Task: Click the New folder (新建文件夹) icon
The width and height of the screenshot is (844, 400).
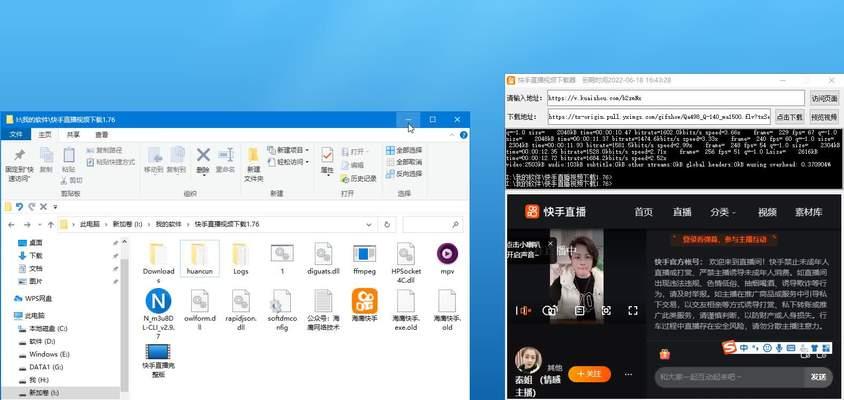Action: (253, 156)
